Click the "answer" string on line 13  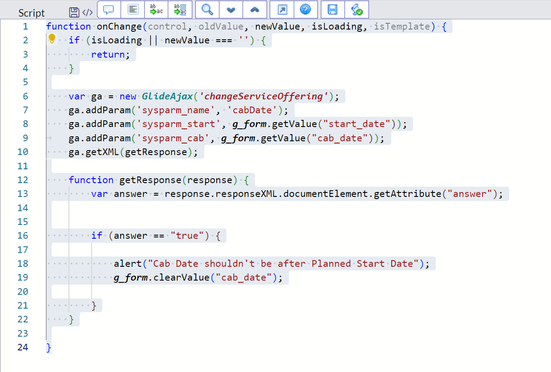click(469, 194)
